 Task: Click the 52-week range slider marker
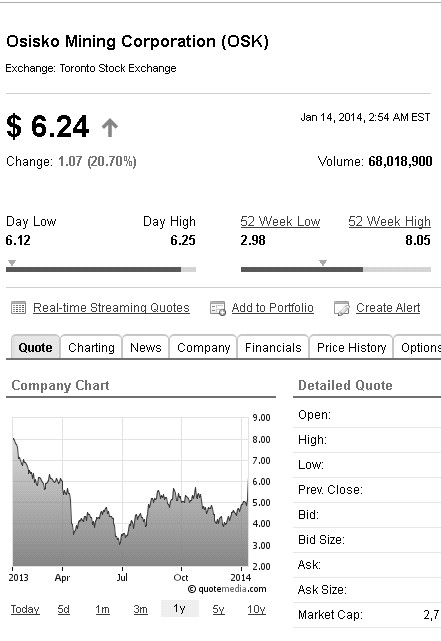click(323, 262)
